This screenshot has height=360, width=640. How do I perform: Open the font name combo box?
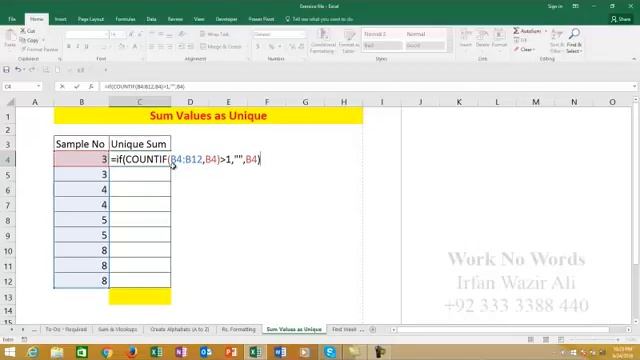(87, 34)
